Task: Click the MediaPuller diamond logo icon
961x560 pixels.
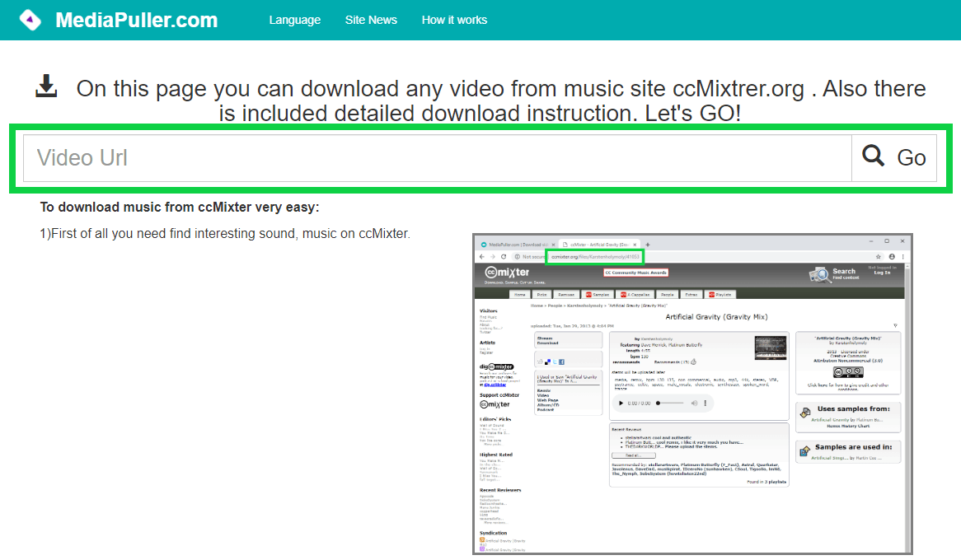Action: tap(30, 20)
